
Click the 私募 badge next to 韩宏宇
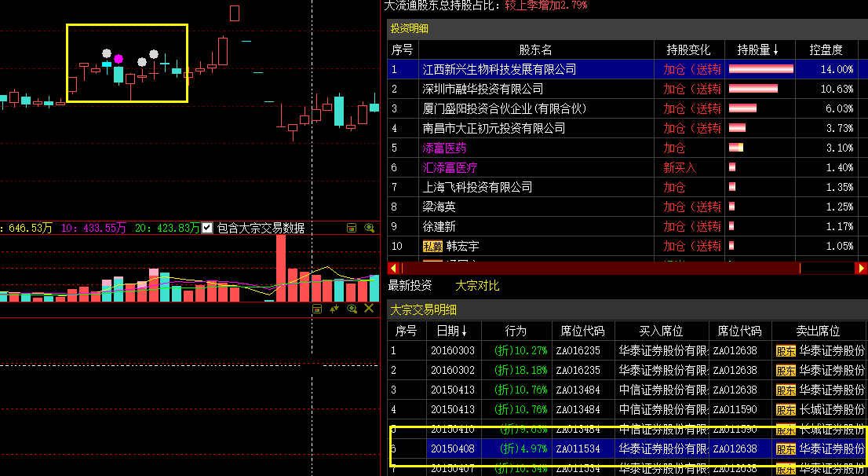click(432, 246)
